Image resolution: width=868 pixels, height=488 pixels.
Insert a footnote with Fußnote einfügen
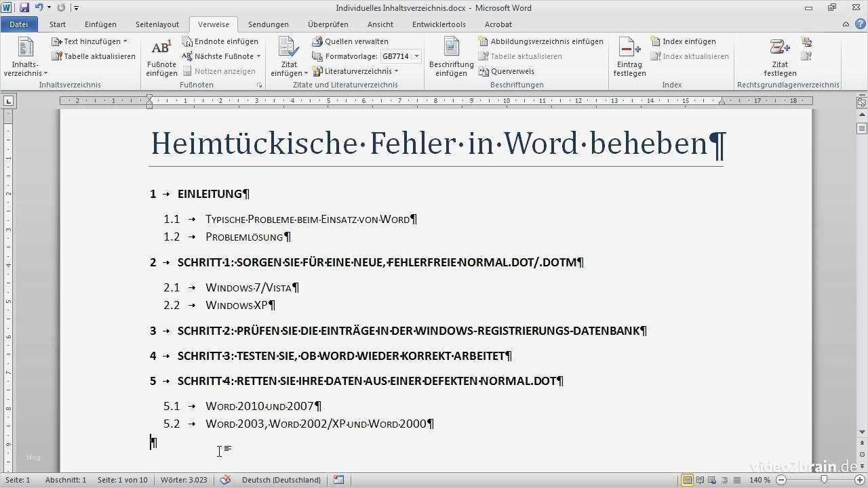(161, 58)
